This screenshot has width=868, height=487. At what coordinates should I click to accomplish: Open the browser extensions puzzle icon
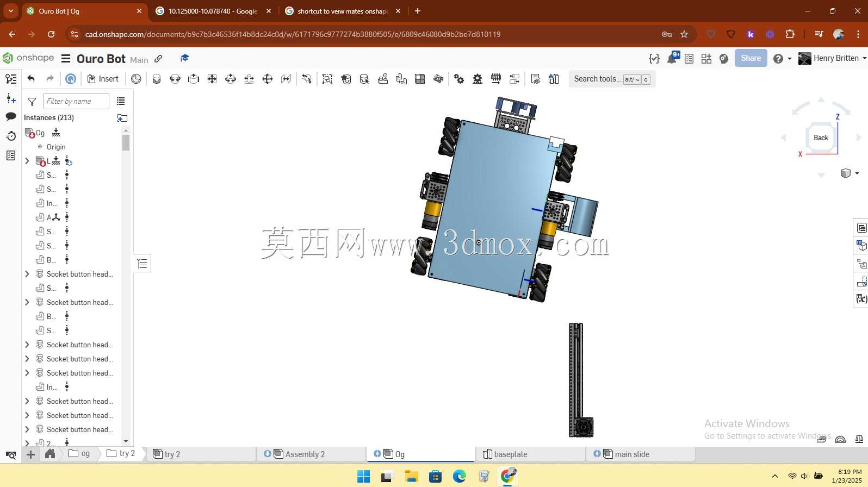790,34
